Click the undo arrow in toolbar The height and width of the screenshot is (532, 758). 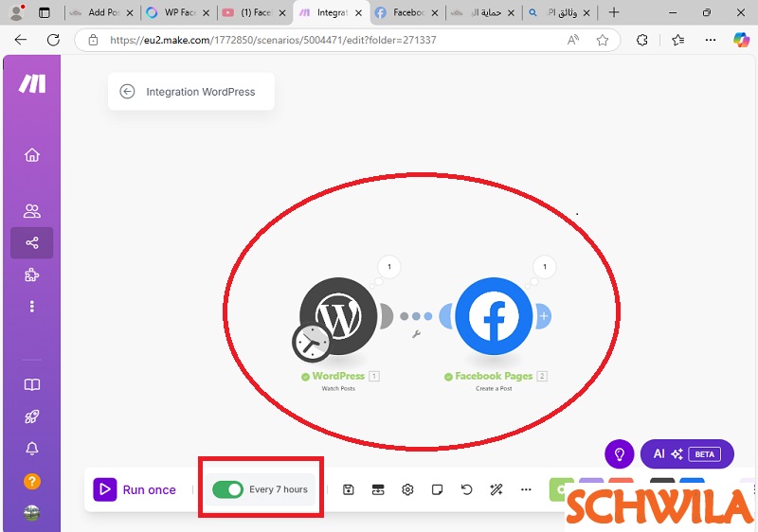(x=466, y=489)
